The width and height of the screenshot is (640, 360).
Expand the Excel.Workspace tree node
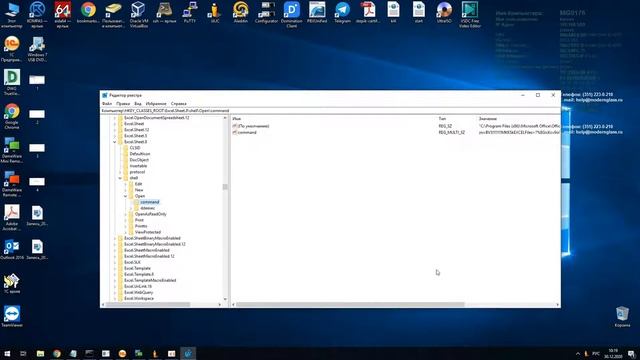(115, 298)
